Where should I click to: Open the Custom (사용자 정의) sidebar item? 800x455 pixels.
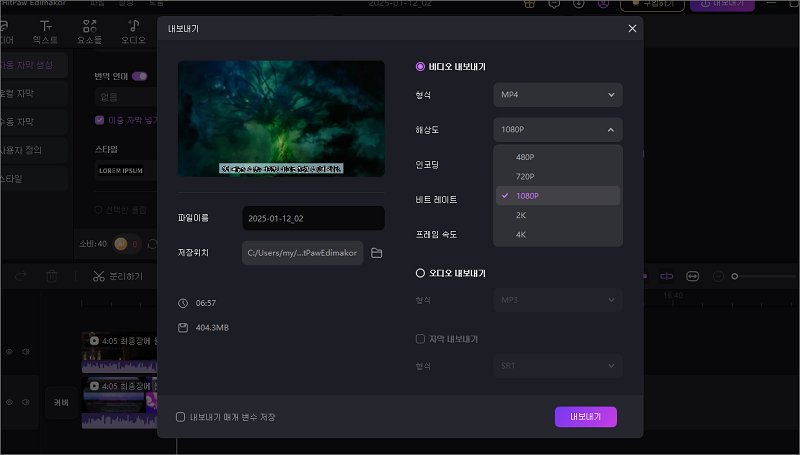(x=34, y=150)
